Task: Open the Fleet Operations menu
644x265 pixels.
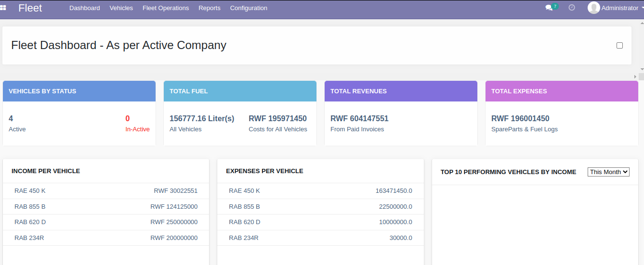Action: (x=166, y=8)
